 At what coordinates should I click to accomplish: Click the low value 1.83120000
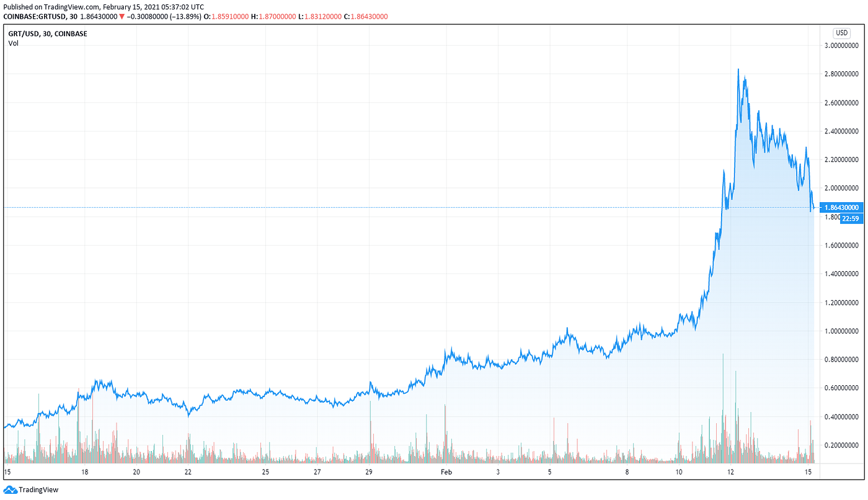[323, 16]
